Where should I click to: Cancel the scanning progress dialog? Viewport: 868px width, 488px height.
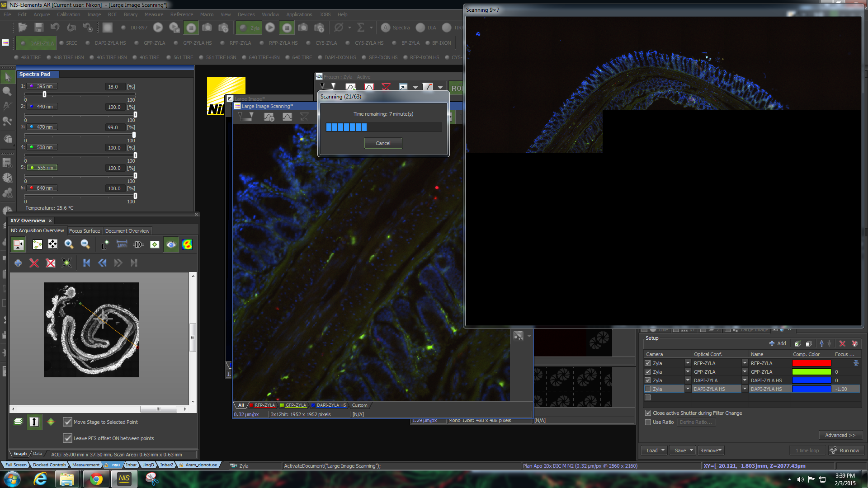(x=383, y=143)
